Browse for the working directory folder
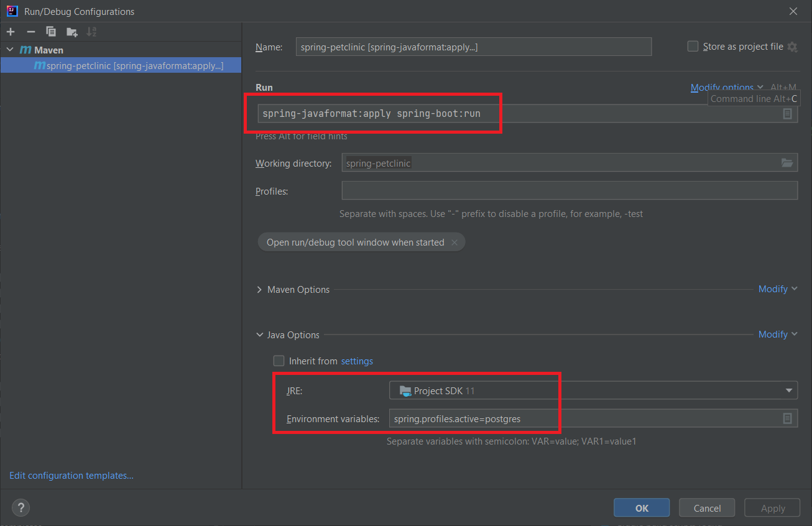The image size is (812, 526). 787,163
